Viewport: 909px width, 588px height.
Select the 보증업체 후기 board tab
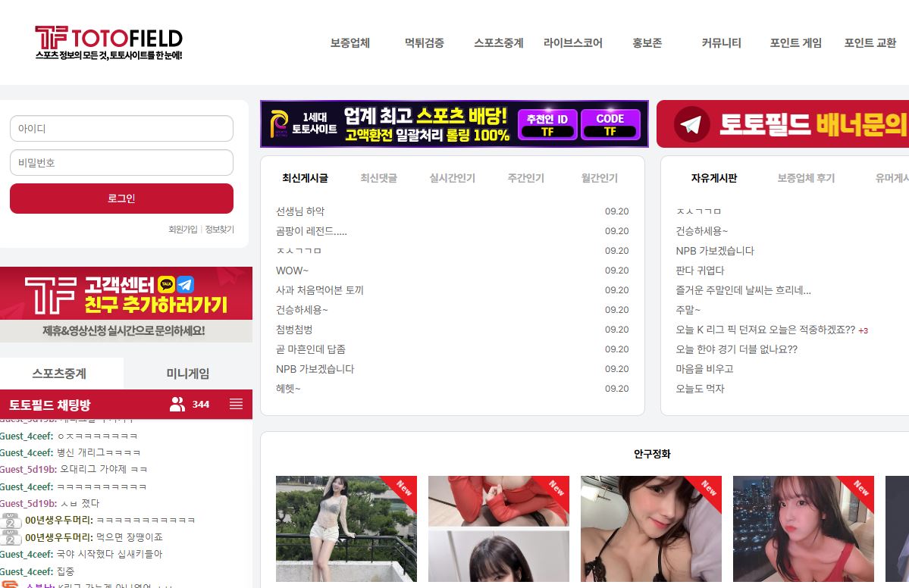click(x=805, y=178)
